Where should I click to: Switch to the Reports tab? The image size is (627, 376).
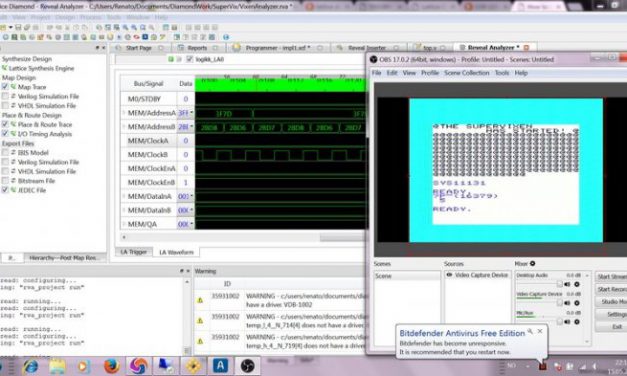(x=198, y=48)
